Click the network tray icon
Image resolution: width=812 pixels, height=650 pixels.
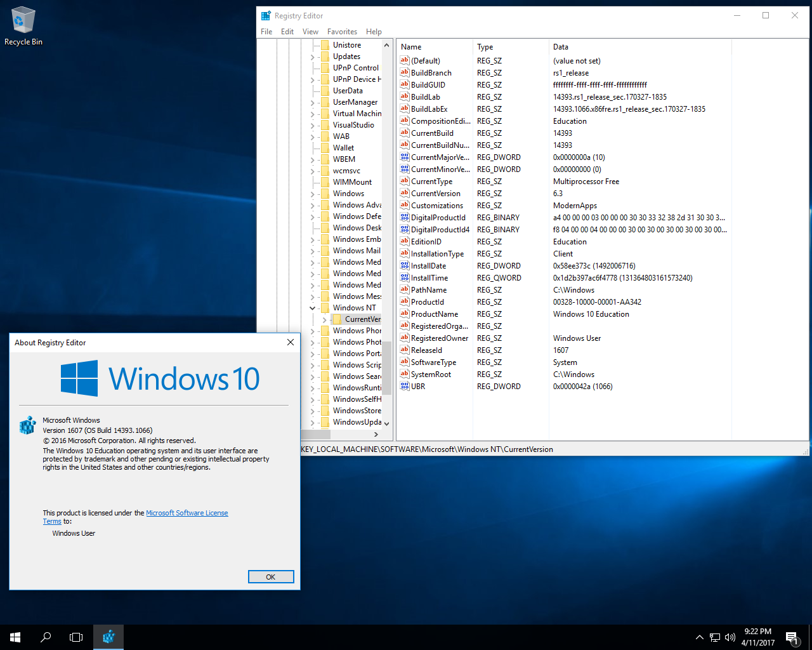715,637
